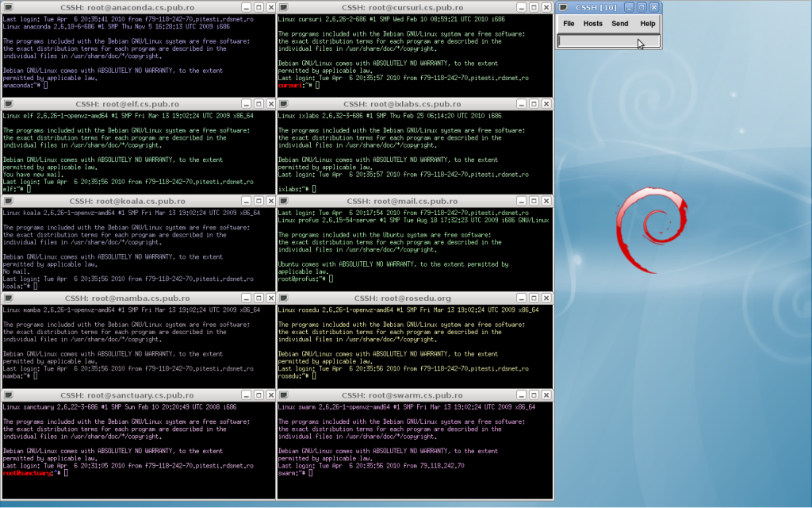Click window menu icon of ixlabs terminal
The width and height of the screenshot is (812, 508).
[x=284, y=104]
